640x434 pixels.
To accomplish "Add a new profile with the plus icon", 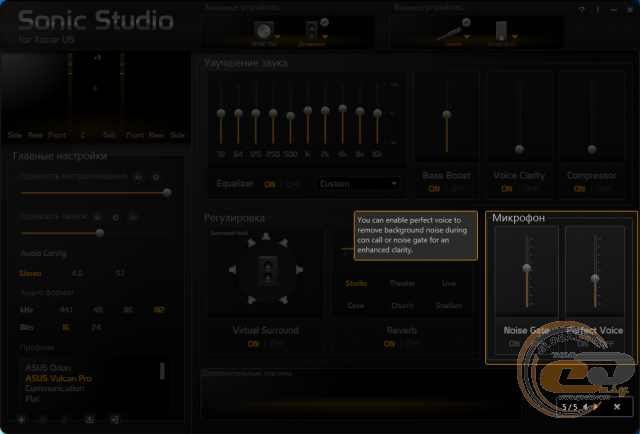I will tap(21, 419).
